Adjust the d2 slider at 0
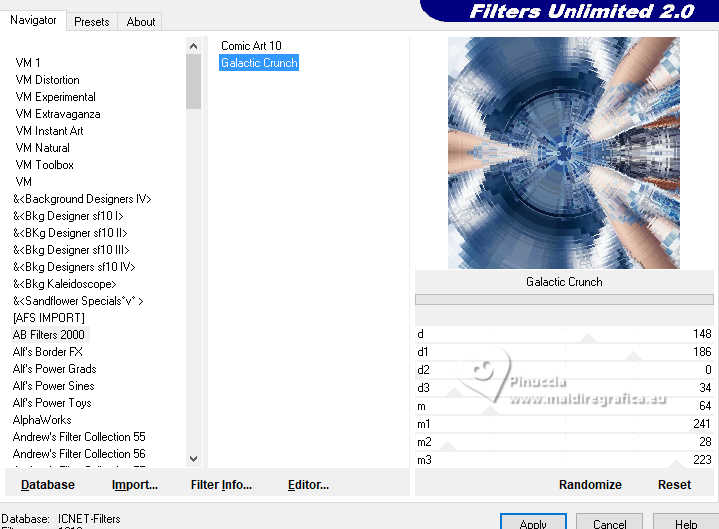The image size is (719, 529). (x=564, y=370)
